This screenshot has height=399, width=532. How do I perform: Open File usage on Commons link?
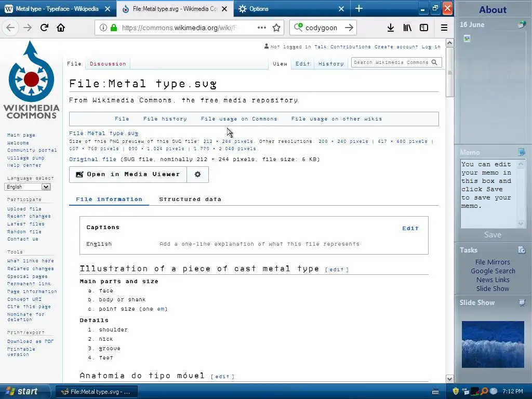[239, 119]
